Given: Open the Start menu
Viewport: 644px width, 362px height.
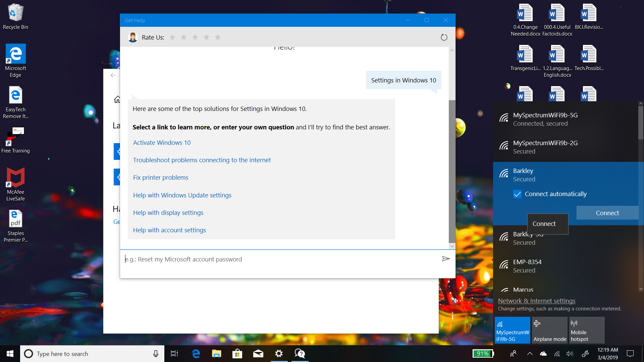Looking at the screenshot, I should coord(10,354).
